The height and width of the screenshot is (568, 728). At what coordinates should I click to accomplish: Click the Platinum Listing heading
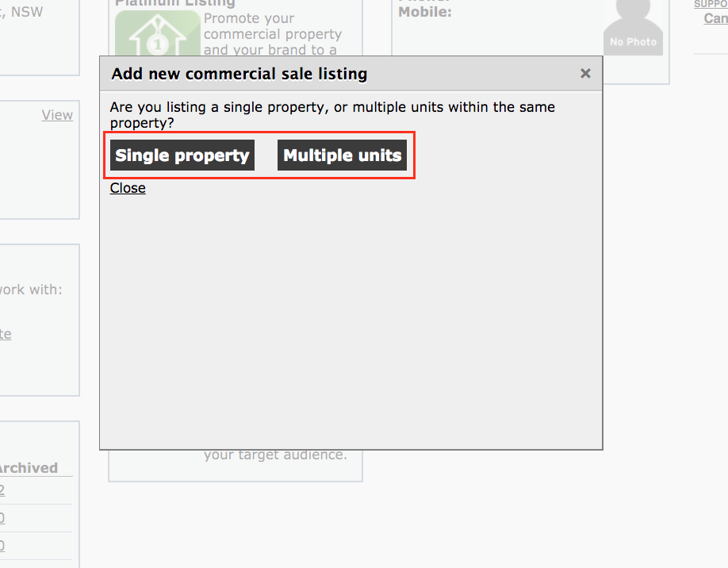tap(175, 4)
